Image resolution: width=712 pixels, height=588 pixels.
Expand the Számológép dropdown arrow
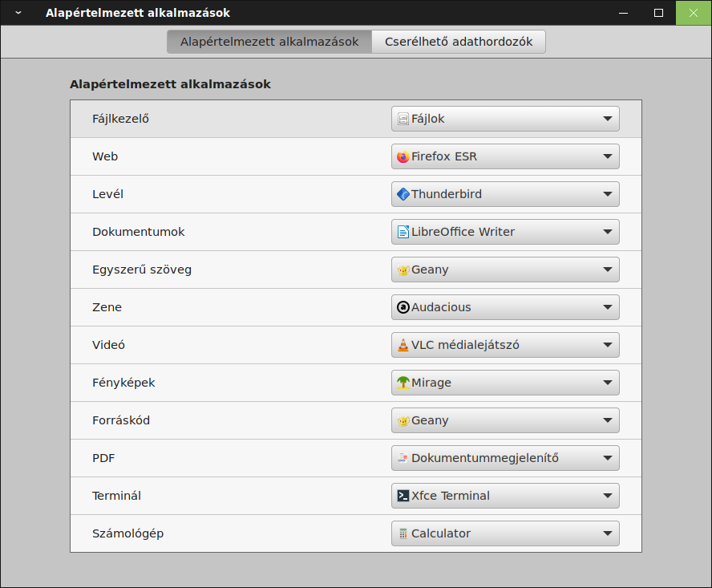point(608,534)
